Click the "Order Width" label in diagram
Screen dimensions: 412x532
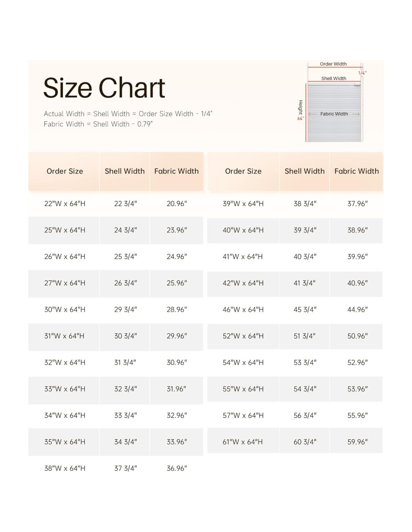tap(333, 64)
